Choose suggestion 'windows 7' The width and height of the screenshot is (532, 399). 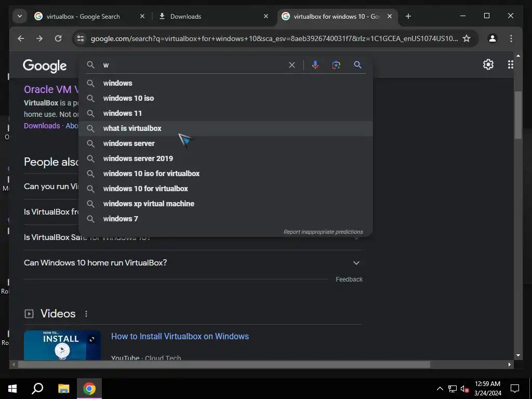point(225,219)
